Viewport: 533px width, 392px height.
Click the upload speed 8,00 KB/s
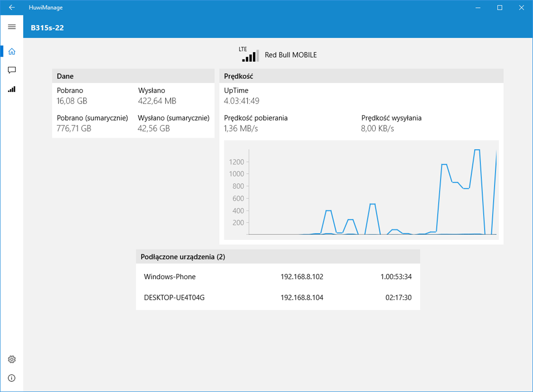point(377,129)
